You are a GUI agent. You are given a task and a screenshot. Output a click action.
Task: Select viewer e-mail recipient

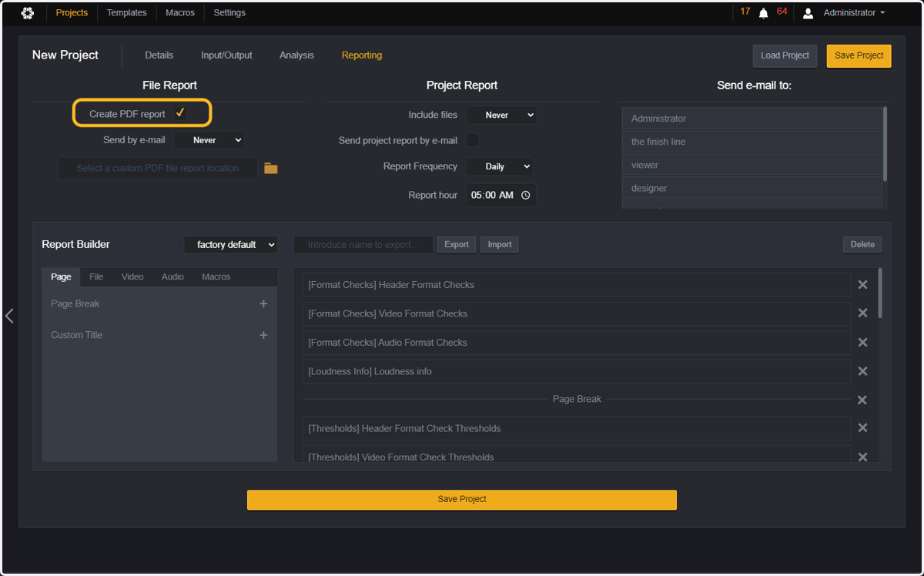[752, 165]
